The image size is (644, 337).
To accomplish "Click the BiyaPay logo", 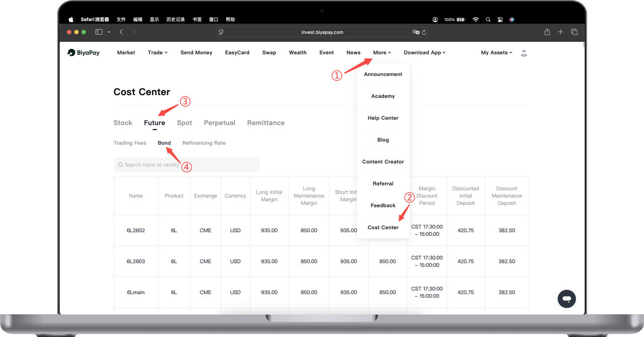I will [x=84, y=52].
